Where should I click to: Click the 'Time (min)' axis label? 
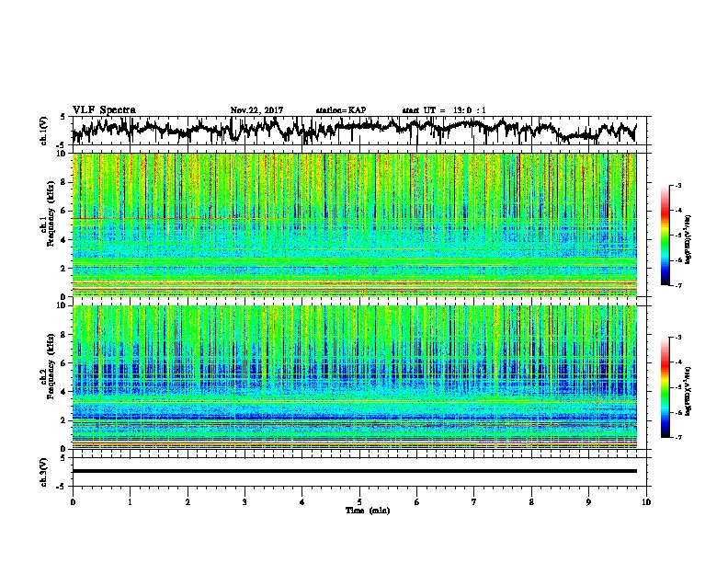368,511
